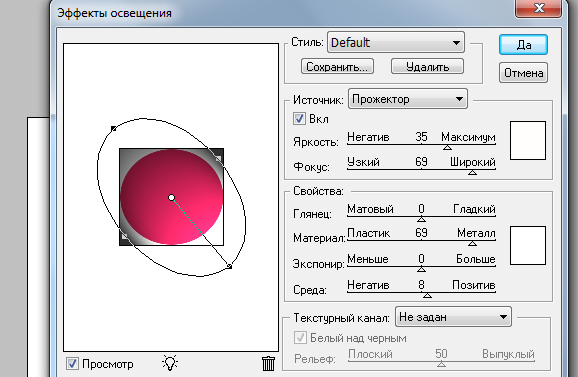Click the Широкий label
Viewport: 578px width, 377px height.
pos(473,162)
